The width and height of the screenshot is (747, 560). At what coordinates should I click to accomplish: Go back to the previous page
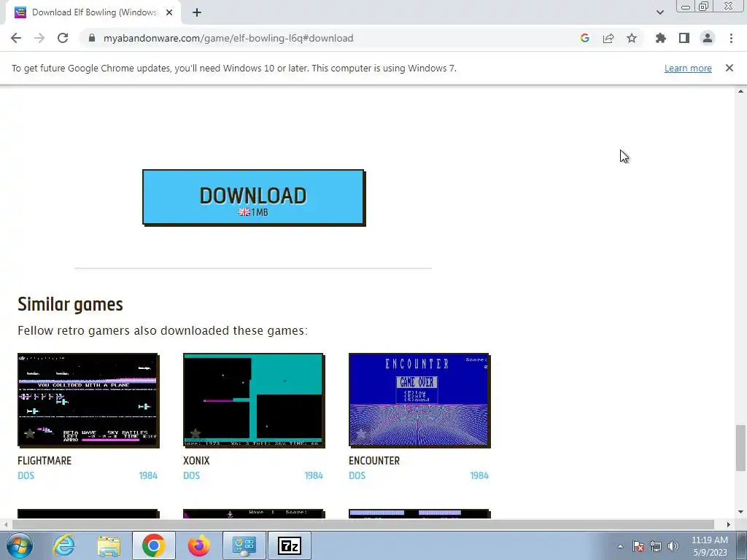point(16,38)
